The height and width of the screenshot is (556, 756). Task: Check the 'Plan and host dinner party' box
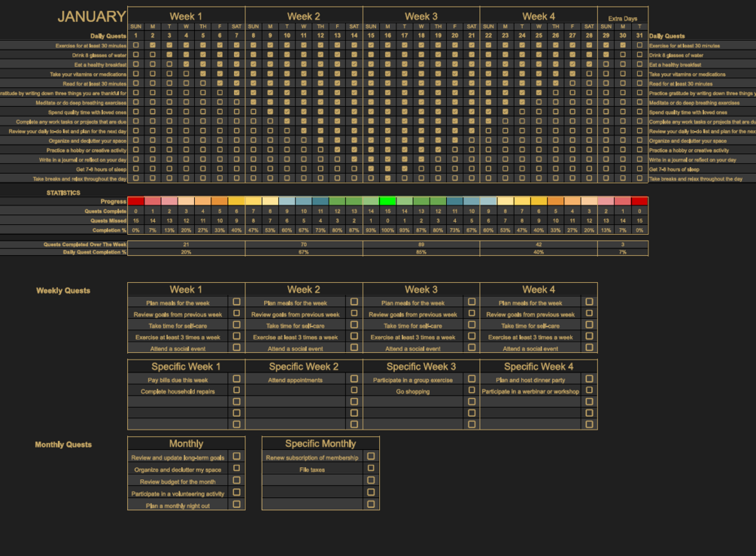tap(589, 379)
